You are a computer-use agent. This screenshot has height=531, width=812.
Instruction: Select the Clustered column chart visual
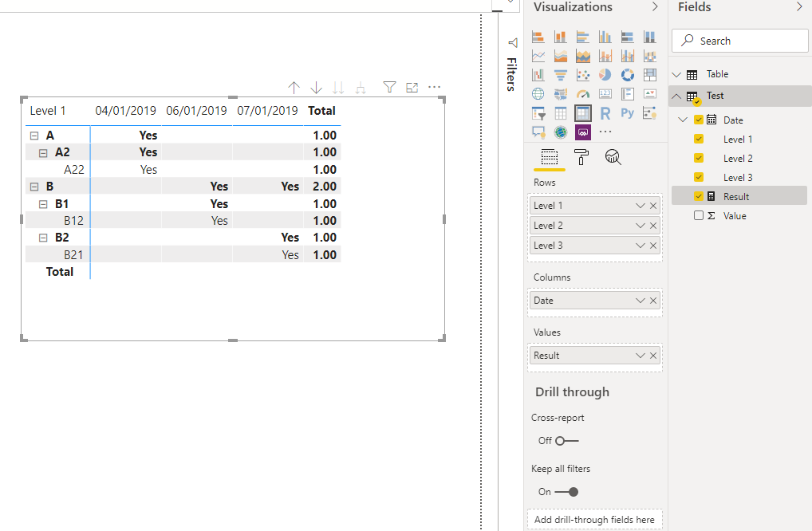pyautogui.click(x=605, y=37)
